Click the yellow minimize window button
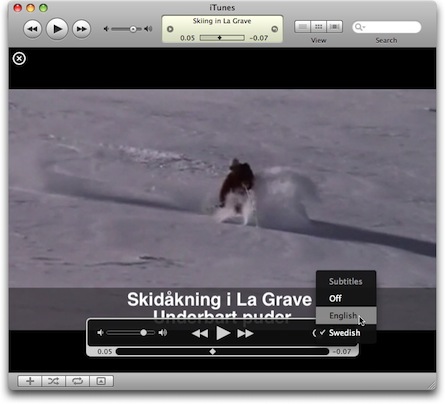 click(x=31, y=8)
